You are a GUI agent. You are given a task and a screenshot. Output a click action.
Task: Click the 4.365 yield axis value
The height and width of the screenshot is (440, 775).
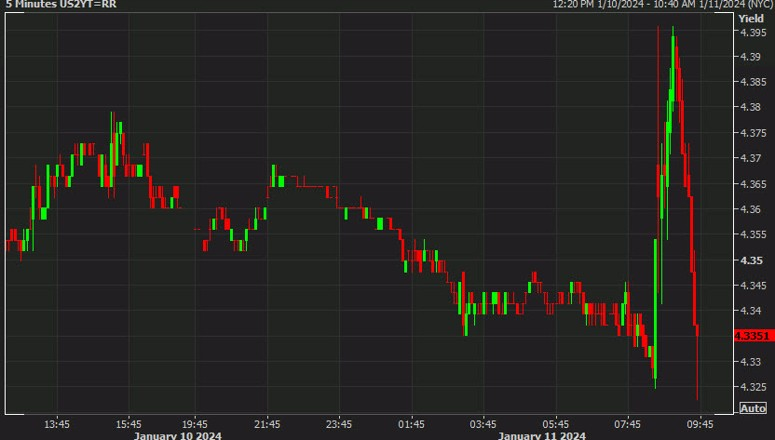753,184
